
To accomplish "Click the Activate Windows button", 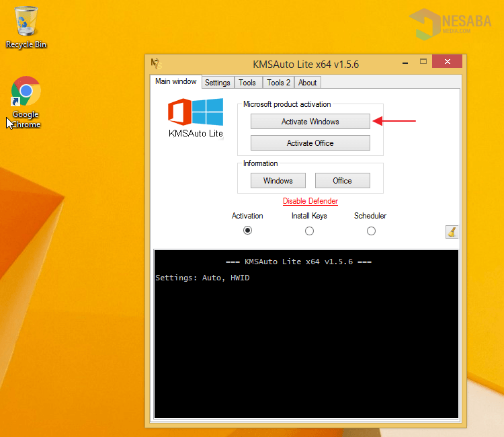I will click(310, 122).
